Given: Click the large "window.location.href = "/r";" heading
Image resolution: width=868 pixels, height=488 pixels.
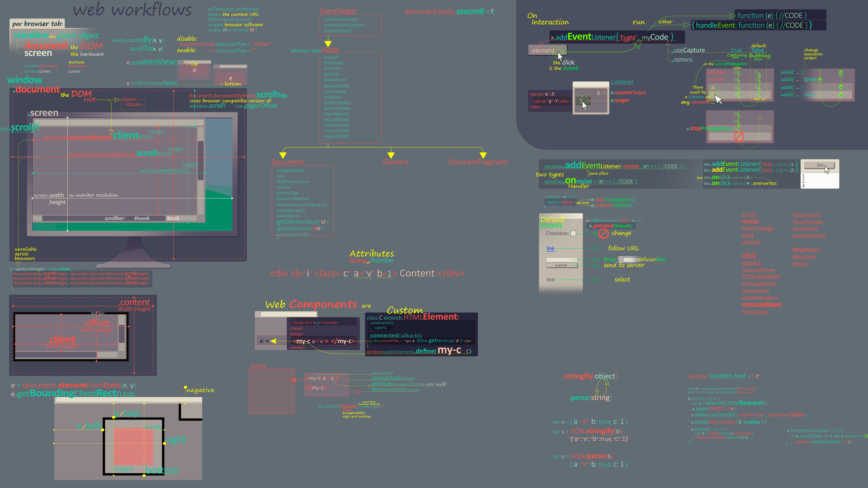Looking at the screenshot, I should point(725,376).
